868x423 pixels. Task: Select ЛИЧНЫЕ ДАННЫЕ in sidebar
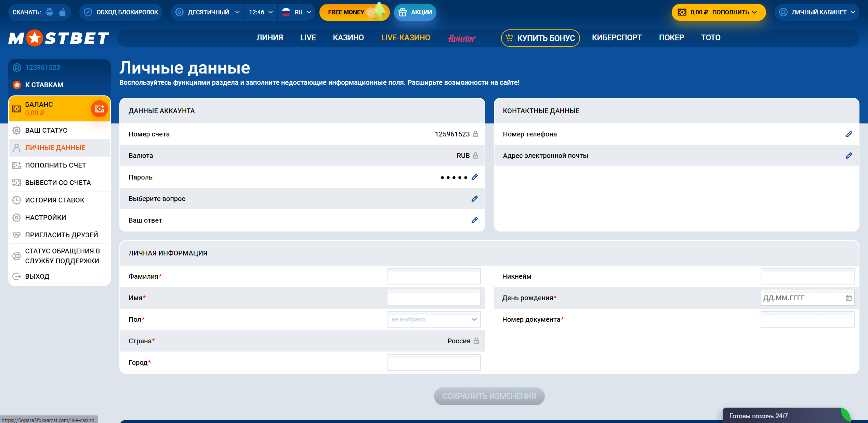click(60, 148)
